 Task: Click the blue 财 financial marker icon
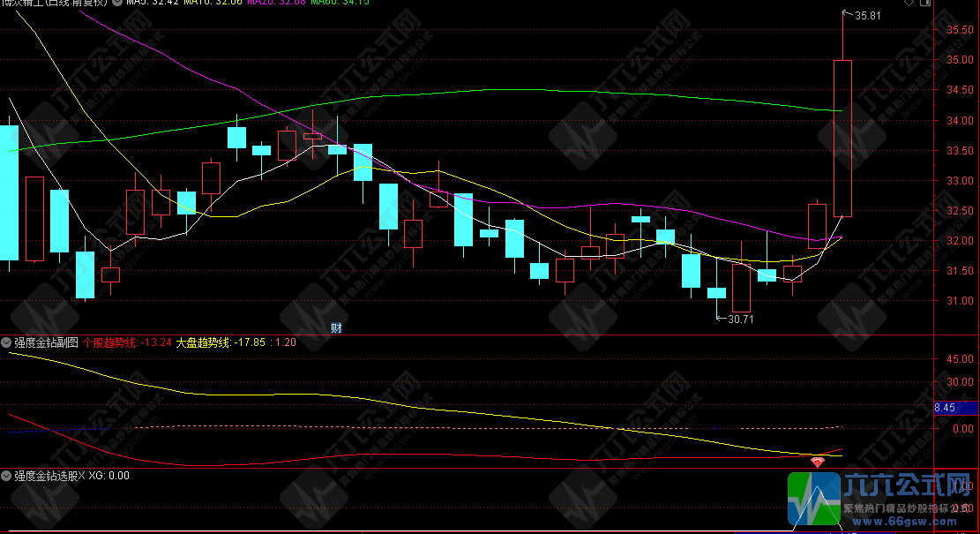(336, 327)
